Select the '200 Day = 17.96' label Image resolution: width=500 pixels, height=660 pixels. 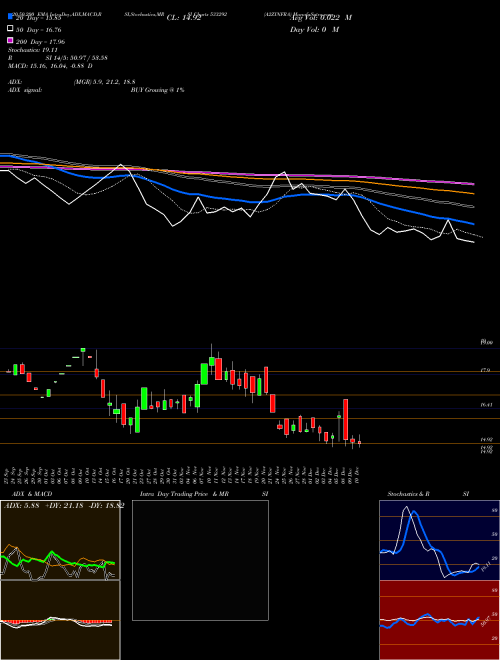(40, 42)
